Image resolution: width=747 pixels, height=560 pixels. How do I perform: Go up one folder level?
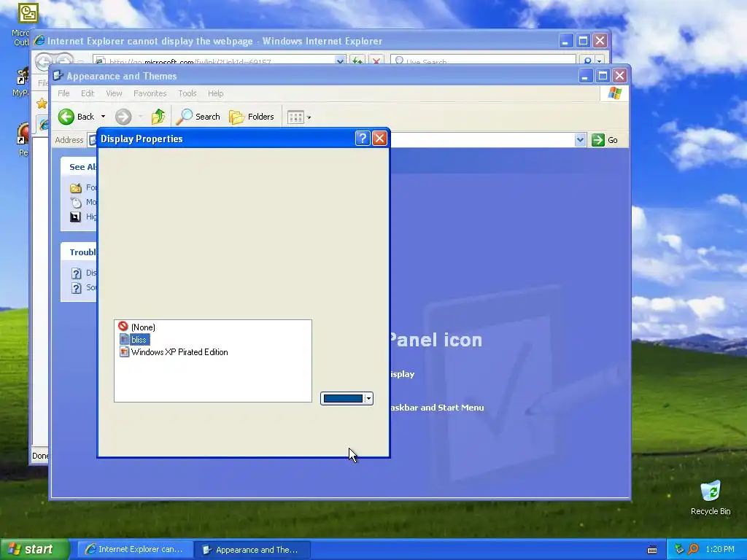click(x=158, y=117)
